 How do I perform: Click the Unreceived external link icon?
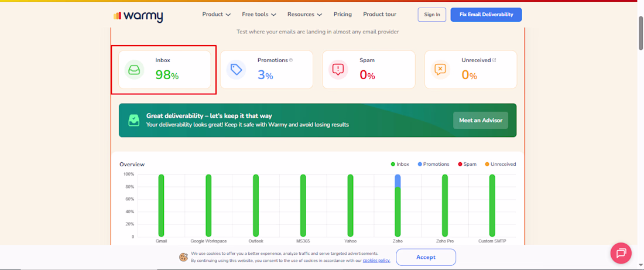tap(494, 60)
